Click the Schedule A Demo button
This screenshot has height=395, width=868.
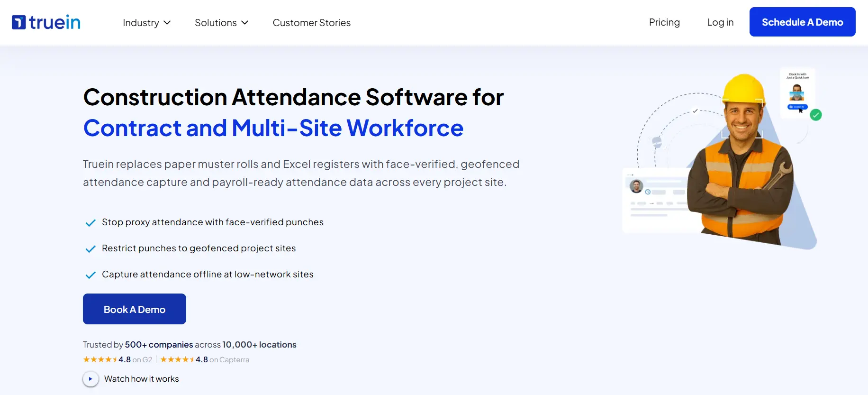[x=802, y=22]
